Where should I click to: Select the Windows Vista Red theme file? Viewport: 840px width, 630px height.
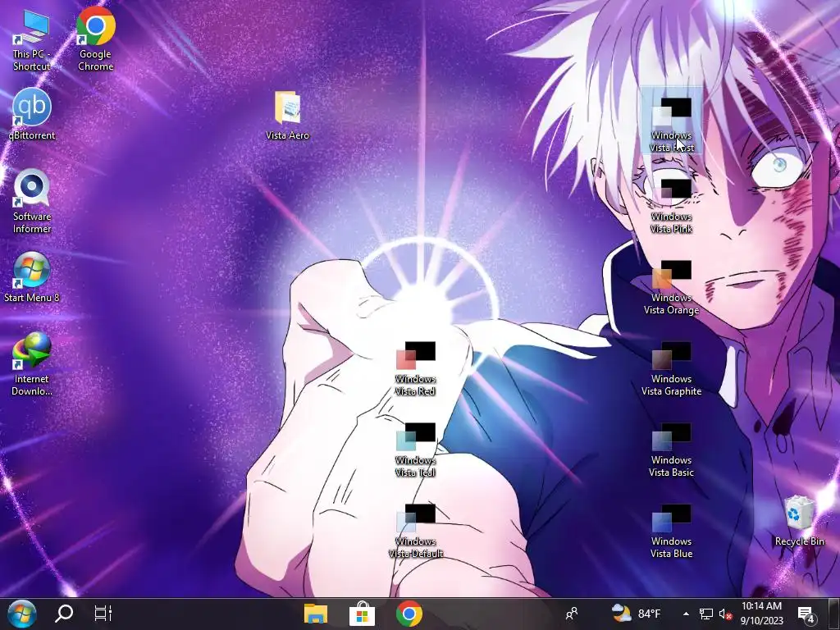coord(415,368)
